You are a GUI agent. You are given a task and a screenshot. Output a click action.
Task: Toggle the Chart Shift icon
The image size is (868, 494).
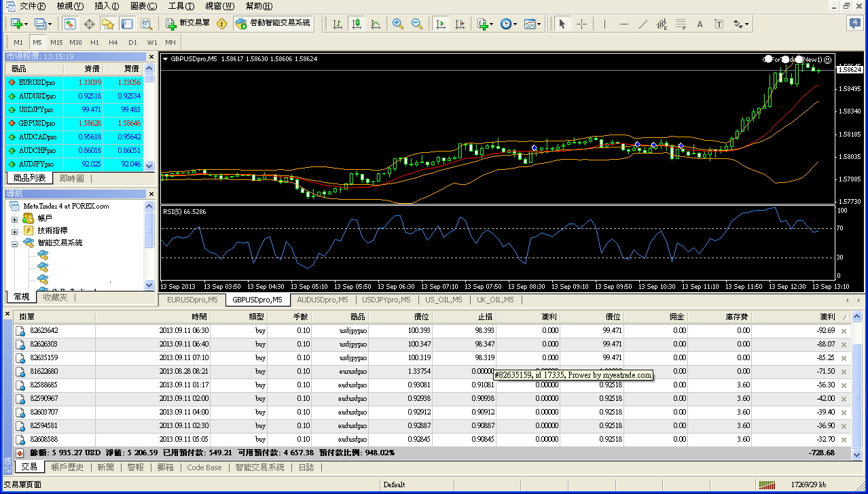click(x=460, y=24)
